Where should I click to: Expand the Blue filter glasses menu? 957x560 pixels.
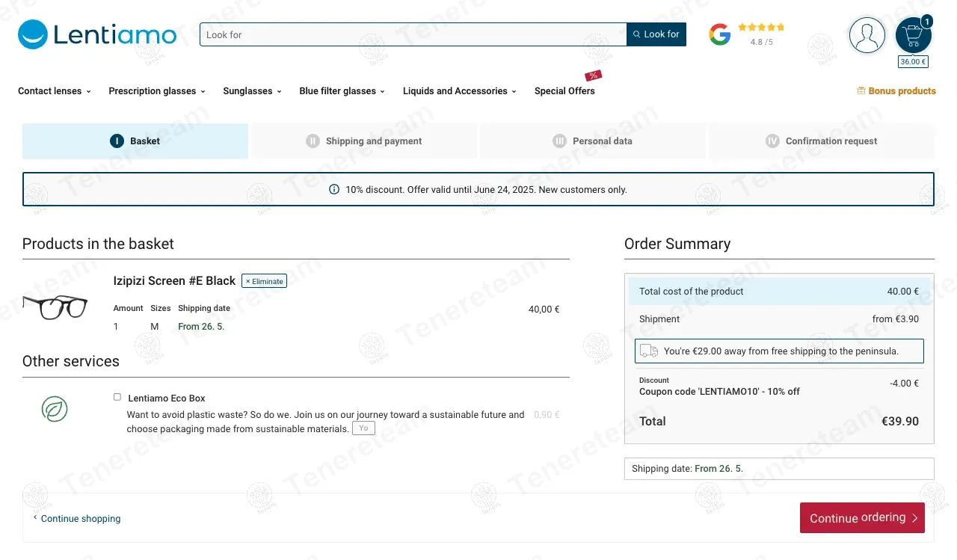pos(342,91)
